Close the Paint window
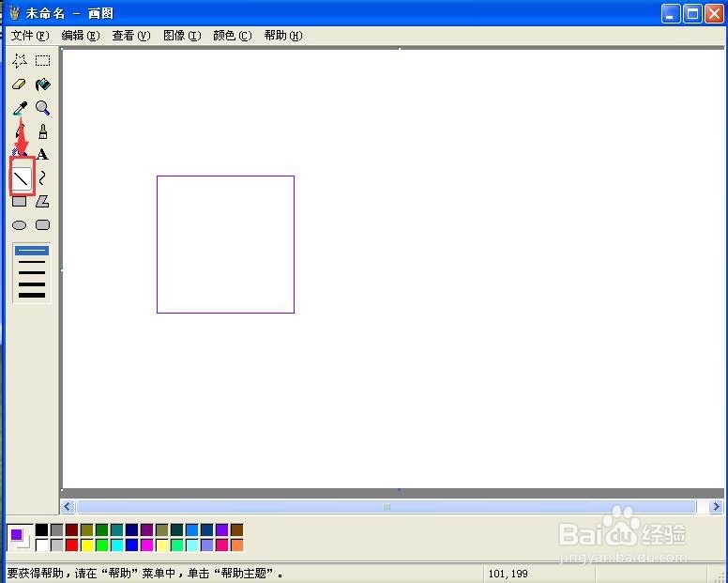Image resolution: width=728 pixels, height=583 pixels. pos(714,13)
